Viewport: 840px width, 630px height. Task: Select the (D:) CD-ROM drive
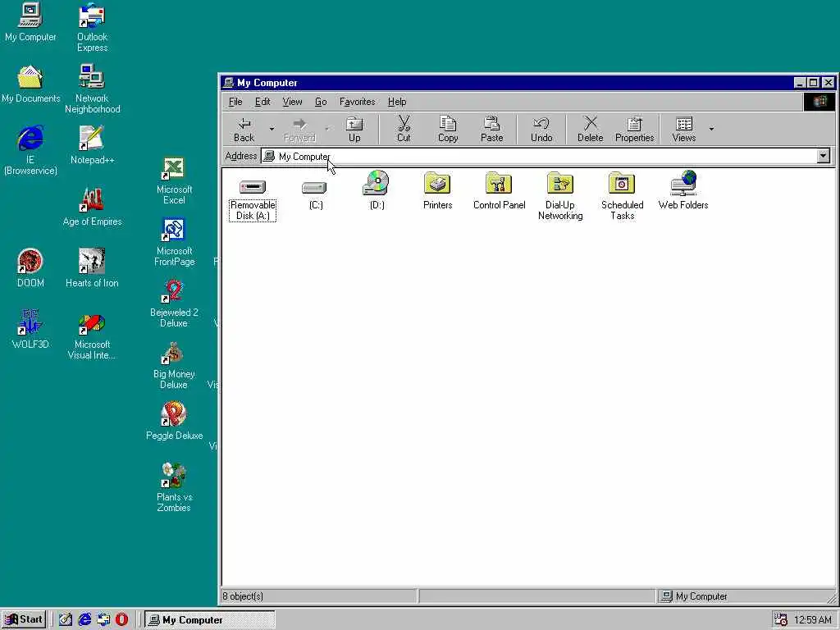[x=377, y=190]
